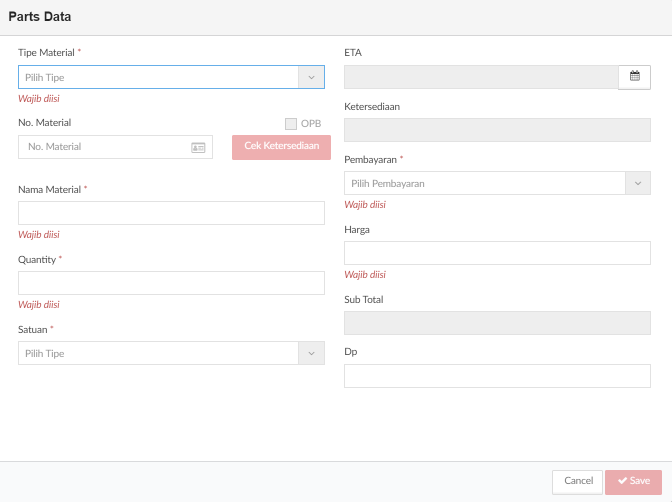Click the ETA date text field
Image resolution: width=672 pixels, height=502 pixels.
point(481,77)
